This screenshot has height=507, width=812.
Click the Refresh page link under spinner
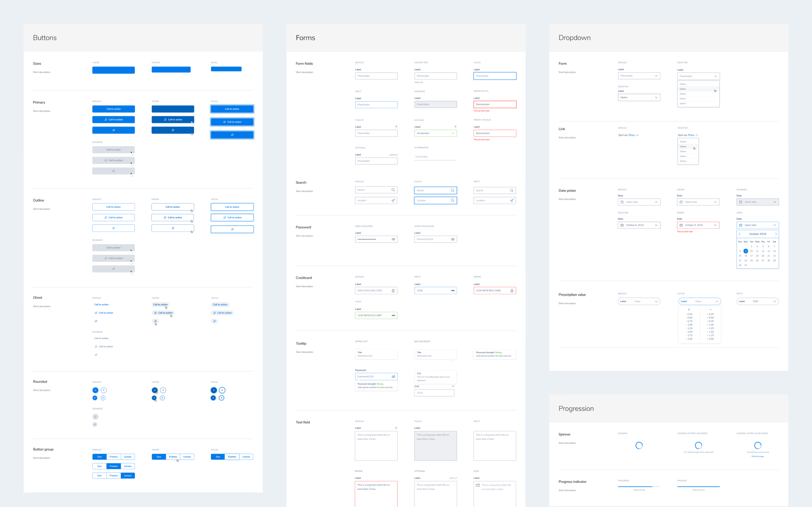(x=757, y=456)
